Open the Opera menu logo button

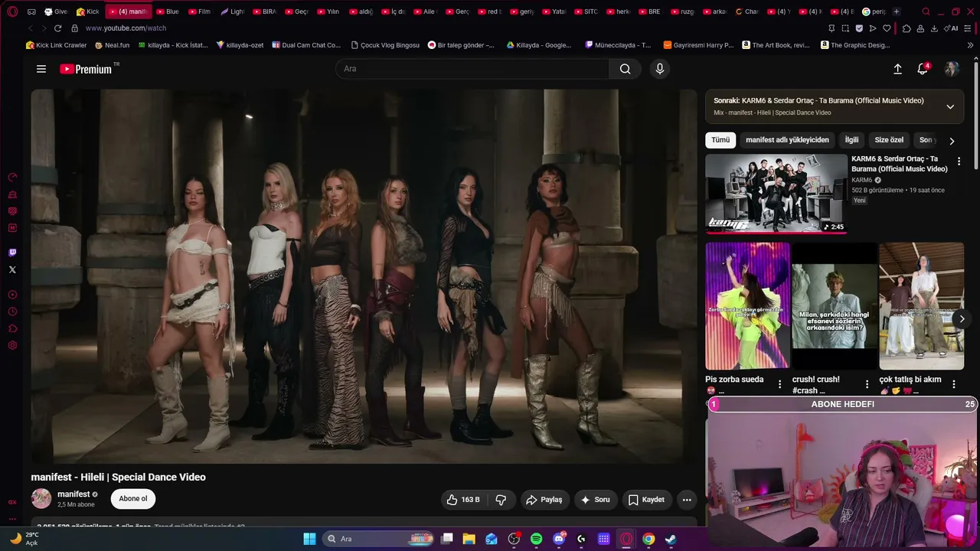[x=12, y=11]
